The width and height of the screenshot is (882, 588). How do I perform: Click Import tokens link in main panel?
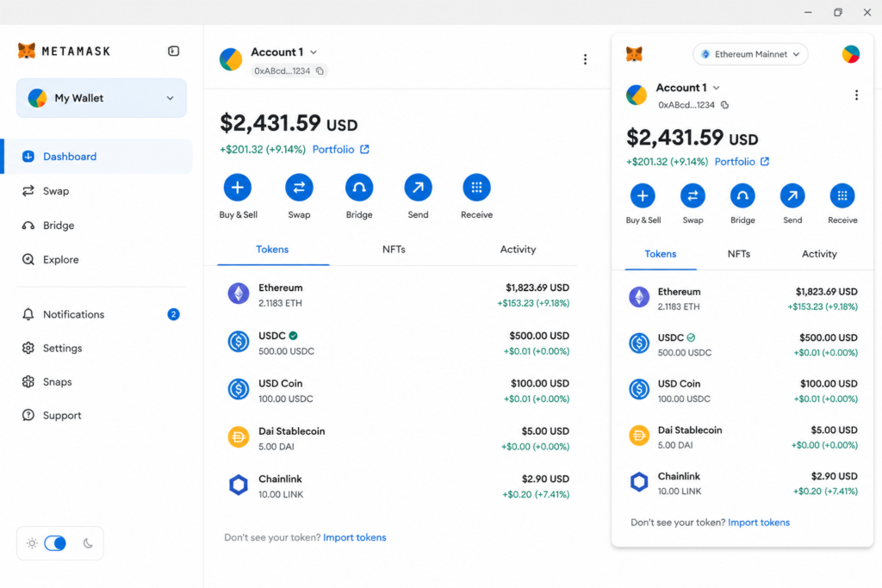click(x=354, y=537)
